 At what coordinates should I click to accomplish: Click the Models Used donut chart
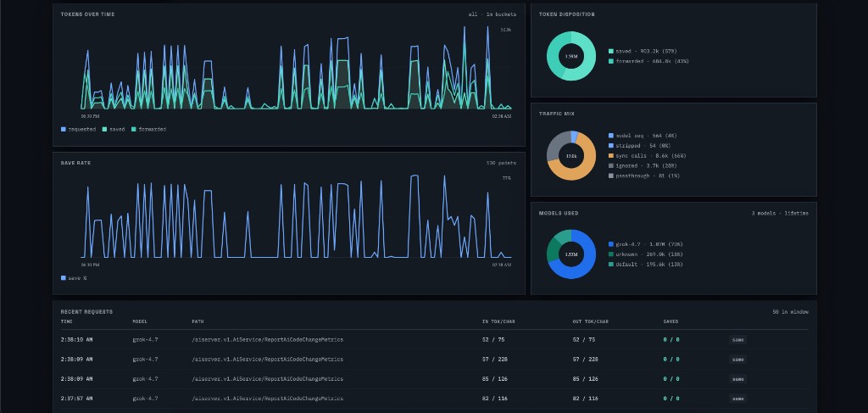pyautogui.click(x=570, y=254)
